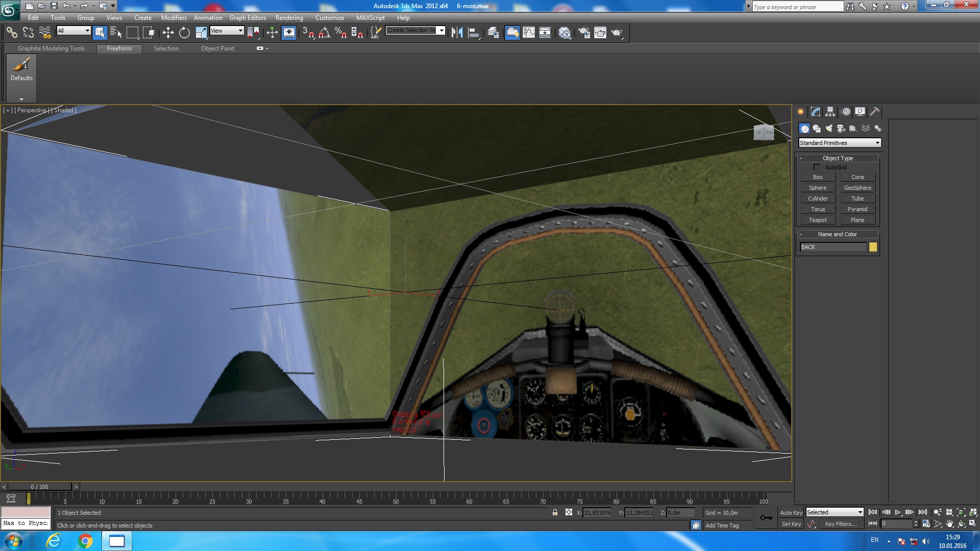Toggle the selection lock padlock
The width and height of the screenshot is (980, 551).
point(555,513)
